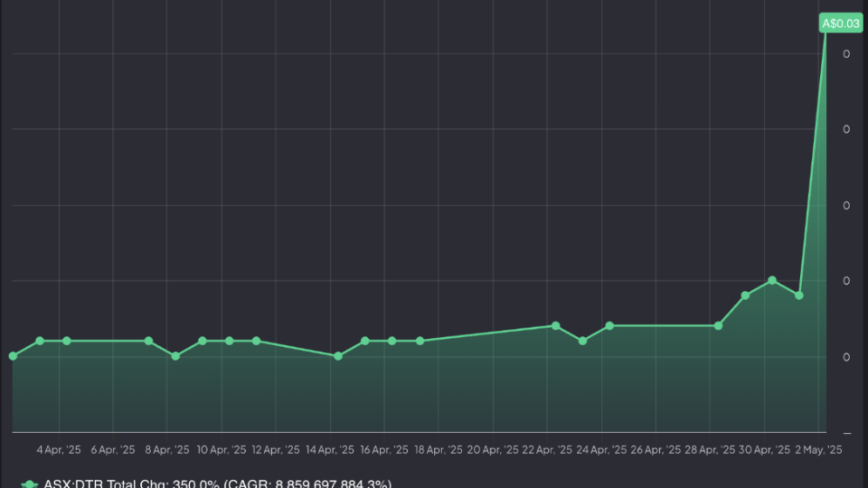Click the 28 Apr data point

point(719,325)
